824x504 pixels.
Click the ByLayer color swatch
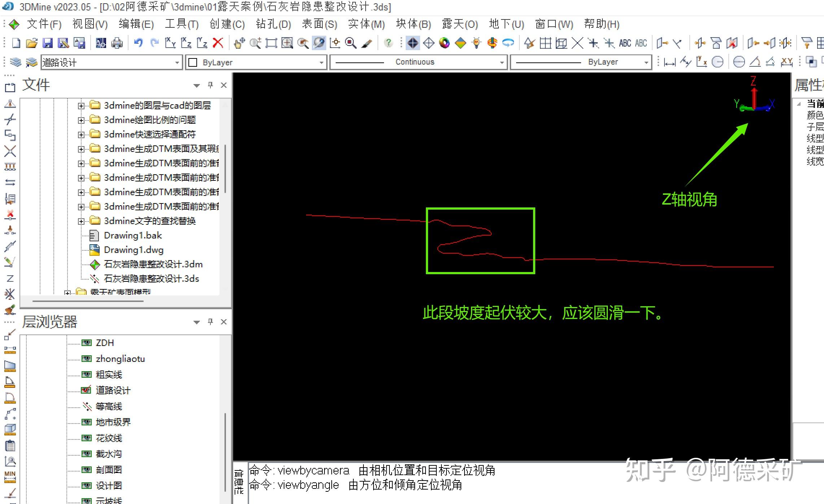coord(193,62)
